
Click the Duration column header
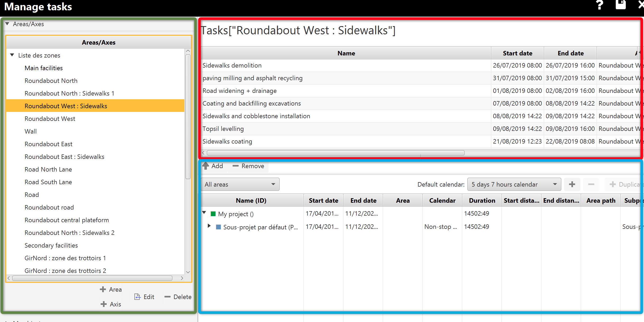(x=482, y=200)
